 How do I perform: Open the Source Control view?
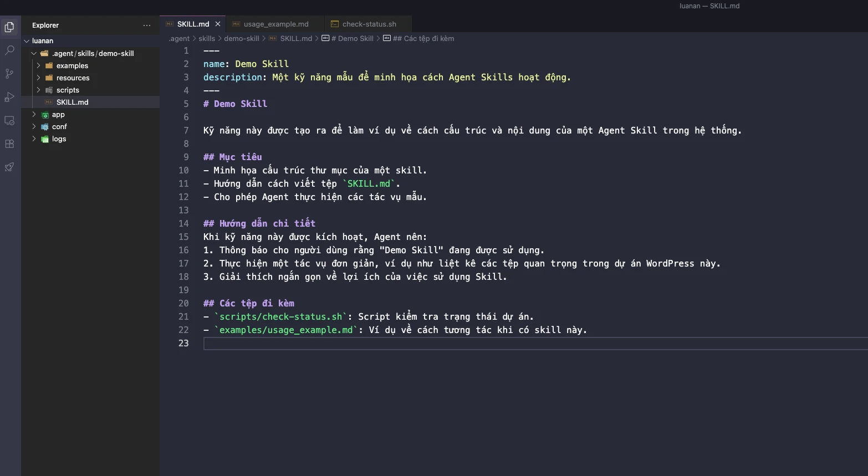click(x=9, y=74)
